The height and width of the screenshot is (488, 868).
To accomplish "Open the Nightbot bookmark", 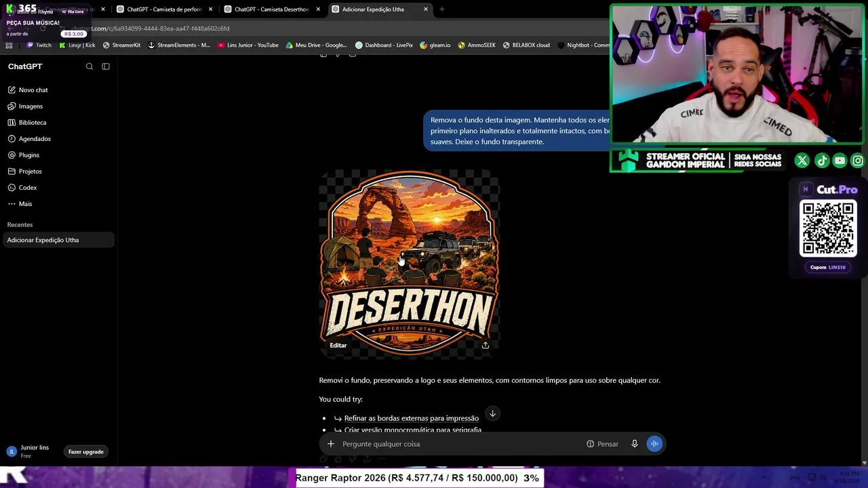I will (583, 45).
